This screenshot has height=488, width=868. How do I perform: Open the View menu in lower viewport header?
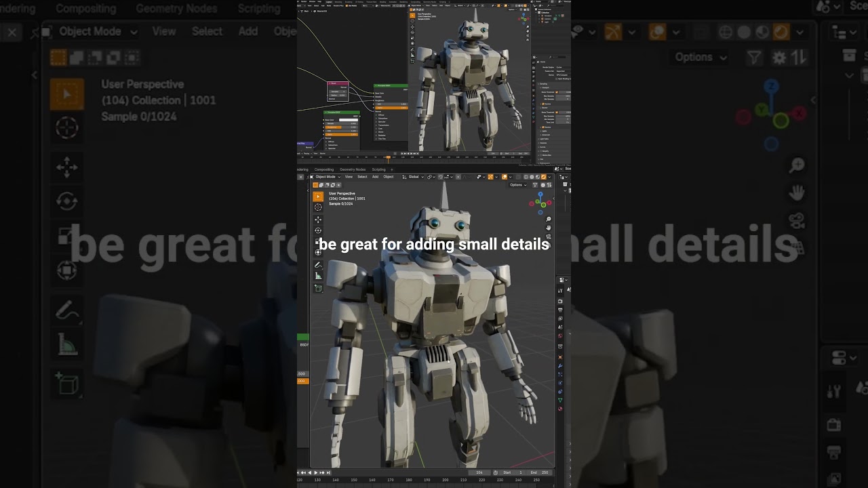pyautogui.click(x=349, y=177)
